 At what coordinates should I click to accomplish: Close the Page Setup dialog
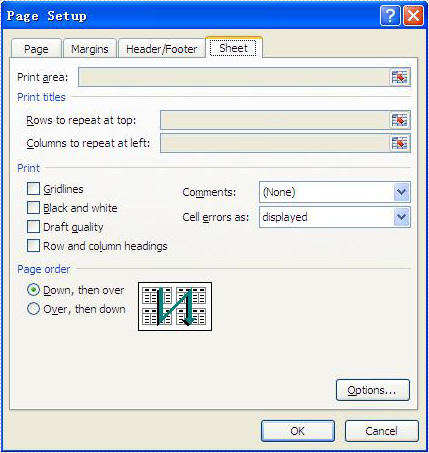(413, 15)
